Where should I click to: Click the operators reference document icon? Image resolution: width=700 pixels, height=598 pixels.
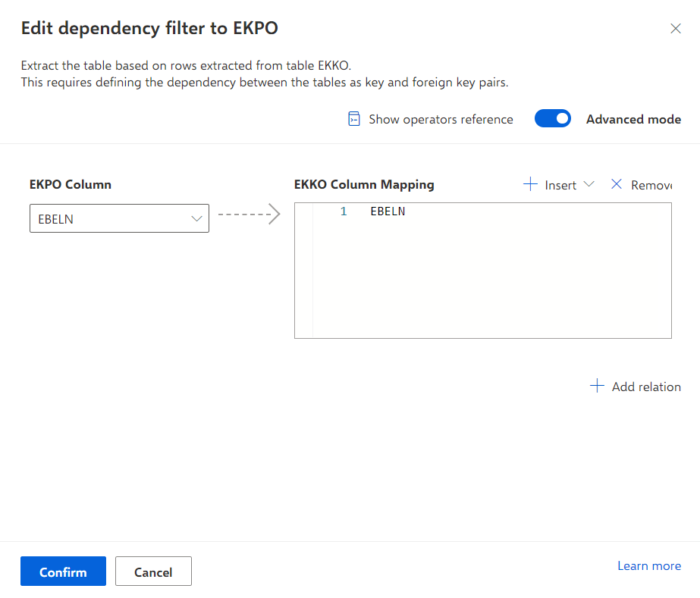pos(354,119)
